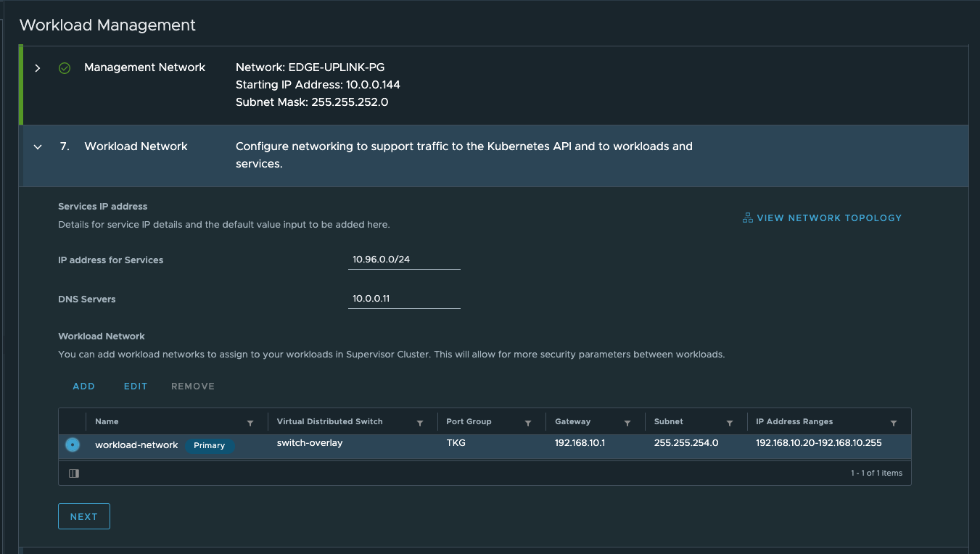
Task: Click the REMOVE button
Action: coord(193,386)
